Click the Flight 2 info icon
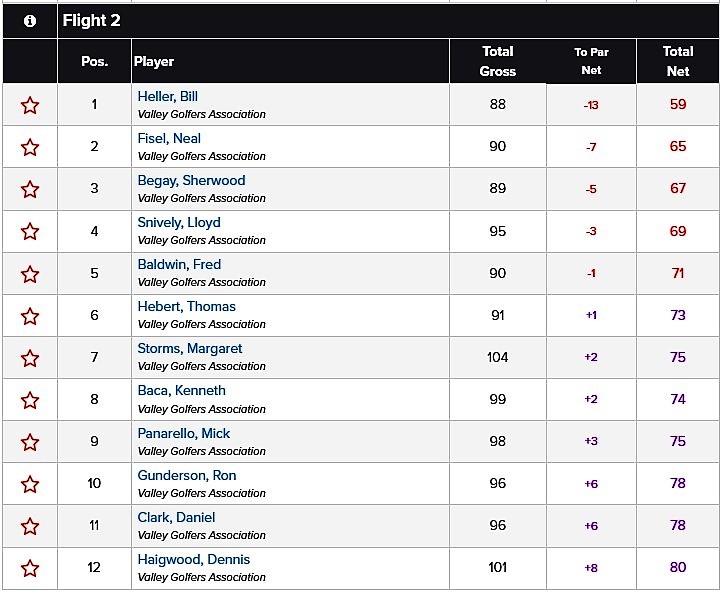The height and width of the screenshot is (594, 725). point(30,21)
